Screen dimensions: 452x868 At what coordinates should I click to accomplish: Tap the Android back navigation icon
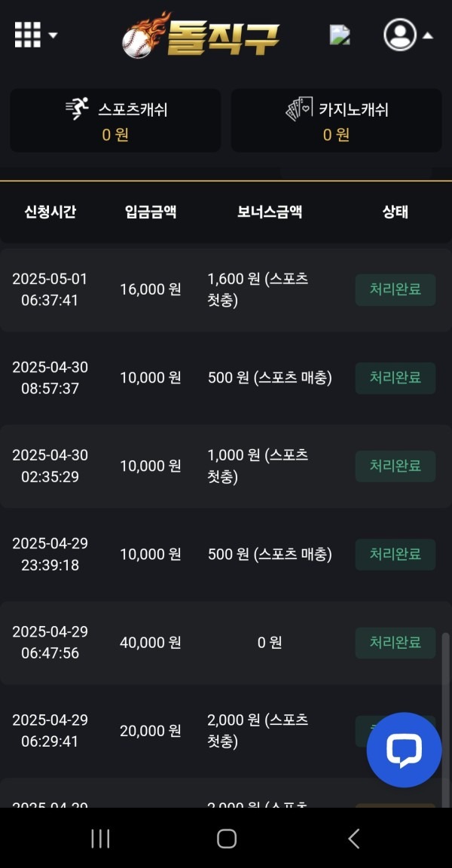(354, 838)
